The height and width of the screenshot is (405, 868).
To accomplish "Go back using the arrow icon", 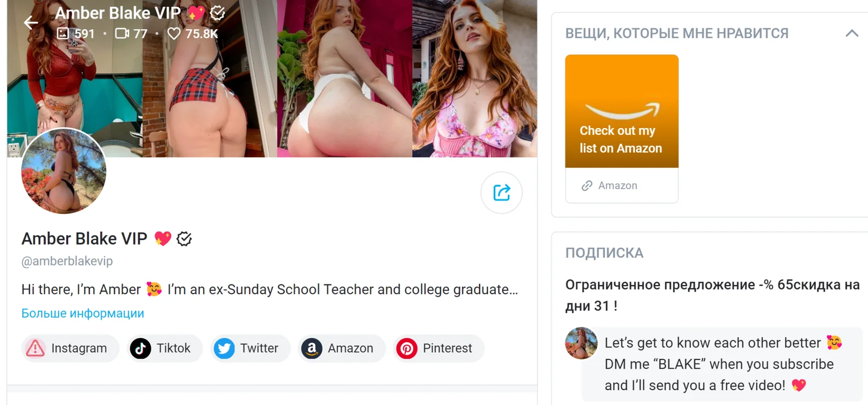I will (31, 22).
